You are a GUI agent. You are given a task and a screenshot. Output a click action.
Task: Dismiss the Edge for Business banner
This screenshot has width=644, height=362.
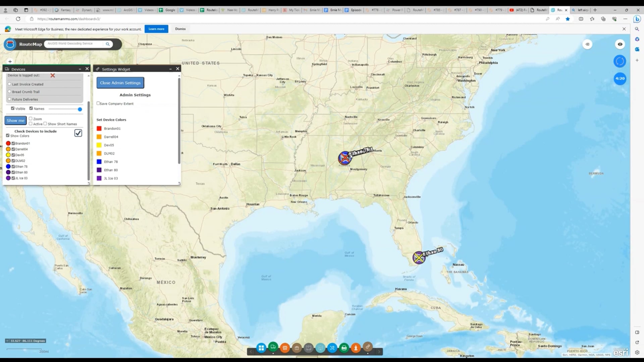[180, 29]
